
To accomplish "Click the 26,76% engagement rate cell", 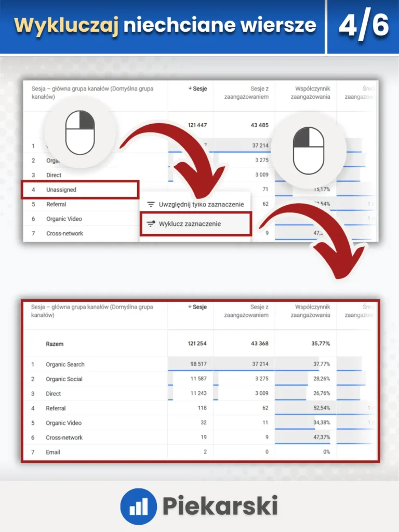I will point(322,393).
